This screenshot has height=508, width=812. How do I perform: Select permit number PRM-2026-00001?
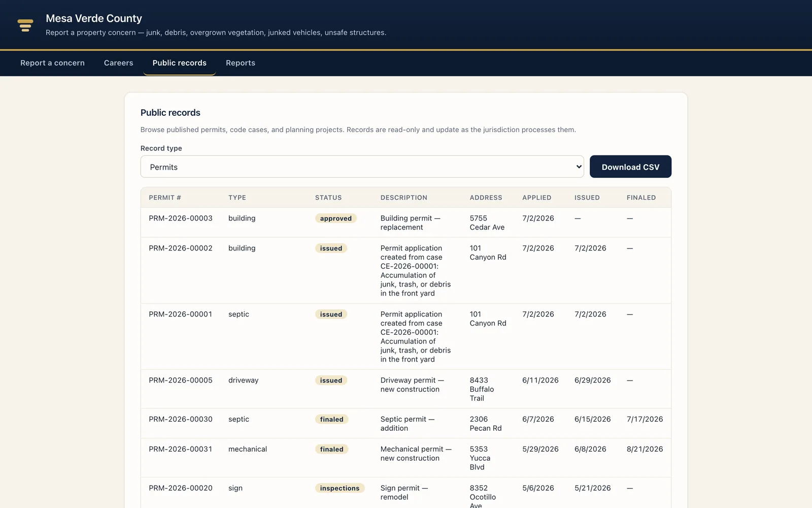tap(181, 314)
